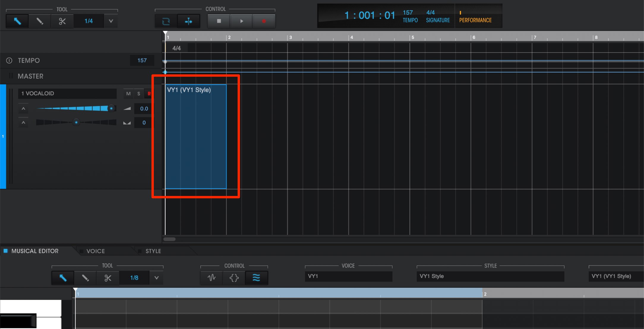The height and width of the screenshot is (329, 644).
Task: Click the 4/4 time signature marker in the timeline
Action: point(176,48)
